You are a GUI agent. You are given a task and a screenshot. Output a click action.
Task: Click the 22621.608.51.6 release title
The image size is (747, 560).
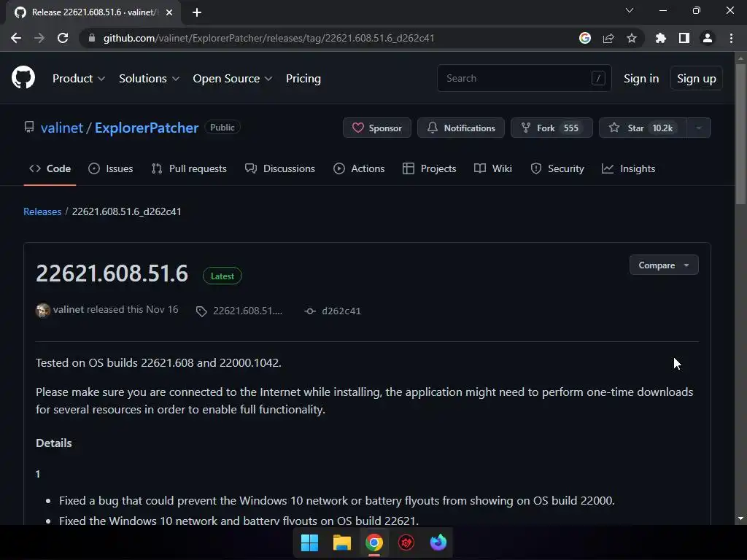pyautogui.click(x=112, y=273)
